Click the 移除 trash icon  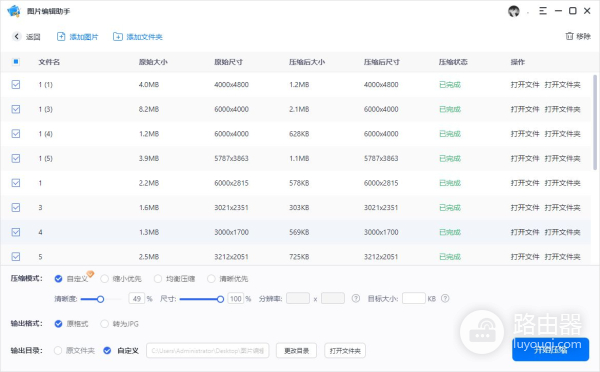pos(569,36)
